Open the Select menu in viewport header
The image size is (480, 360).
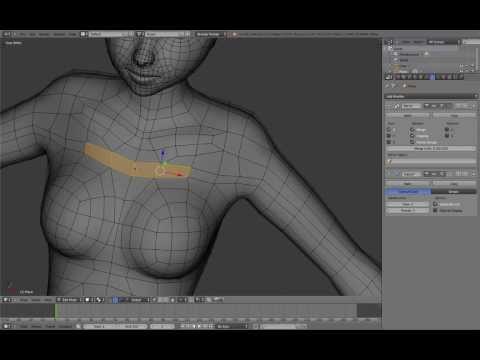coord(36,300)
